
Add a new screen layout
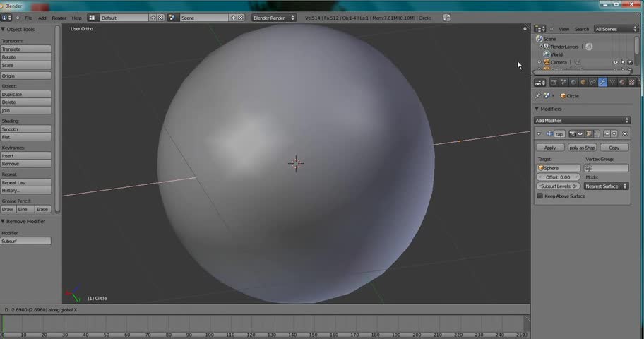coord(153,18)
